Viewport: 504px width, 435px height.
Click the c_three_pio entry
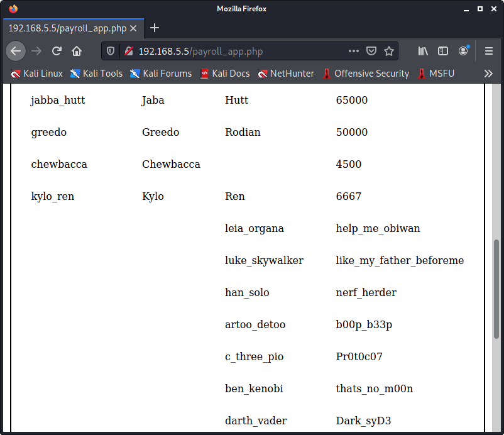coord(255,357)
